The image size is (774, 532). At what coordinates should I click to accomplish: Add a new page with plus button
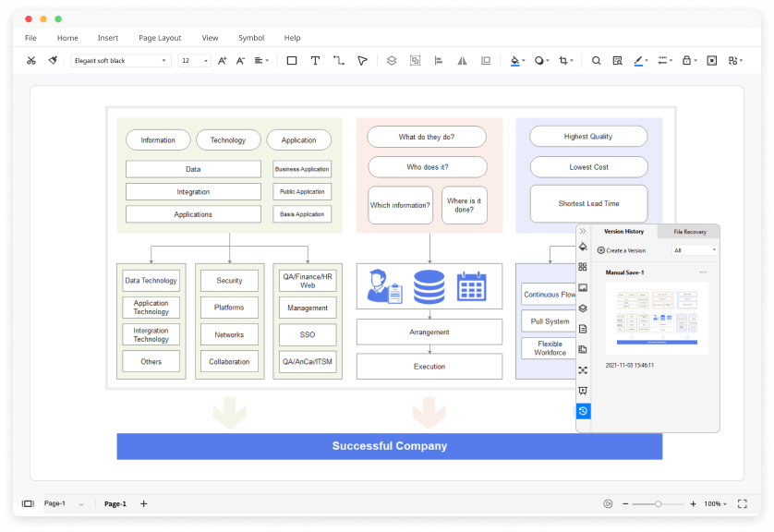(144, 504)
